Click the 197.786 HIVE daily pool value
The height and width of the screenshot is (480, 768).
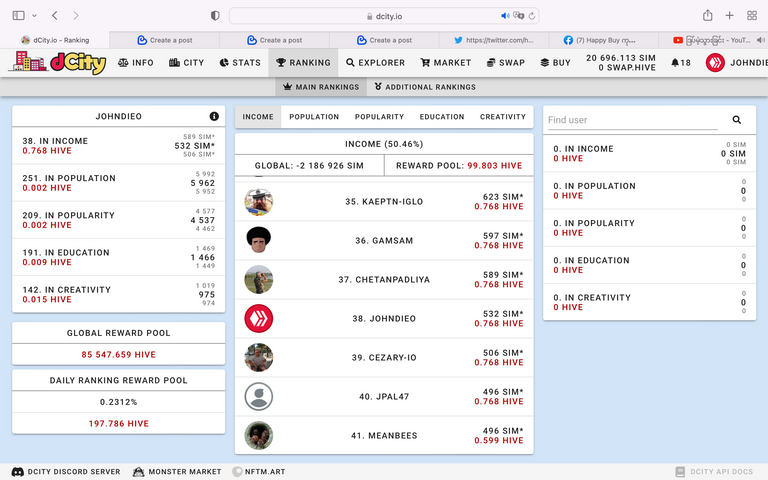point(119,424)
